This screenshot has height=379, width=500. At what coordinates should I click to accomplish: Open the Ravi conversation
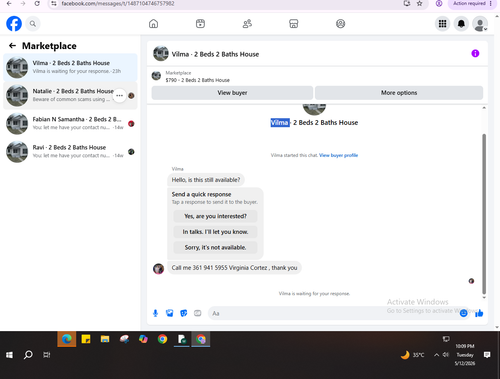click(x=70, y=152)
